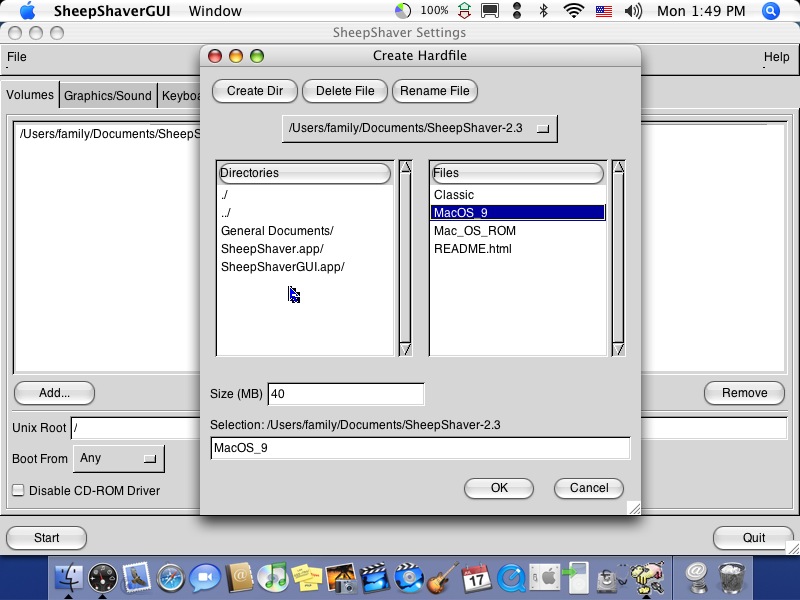Open Spotlight search in menu bar
The image size is (800, 600).
771,11
